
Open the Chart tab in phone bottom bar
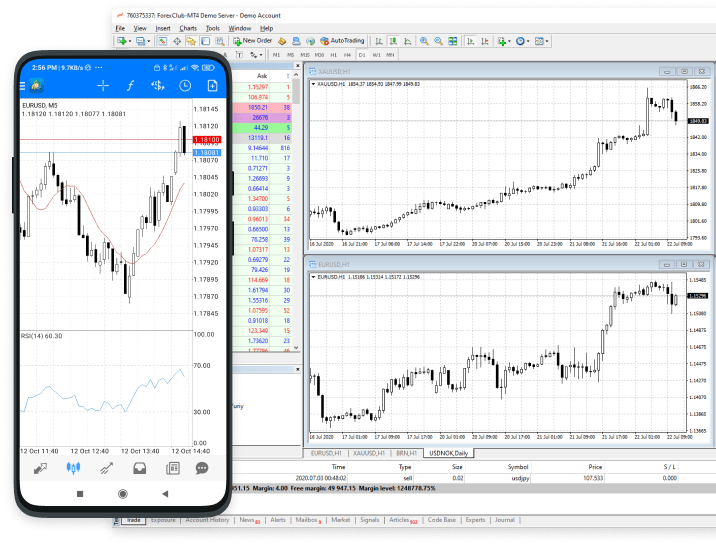72,467
